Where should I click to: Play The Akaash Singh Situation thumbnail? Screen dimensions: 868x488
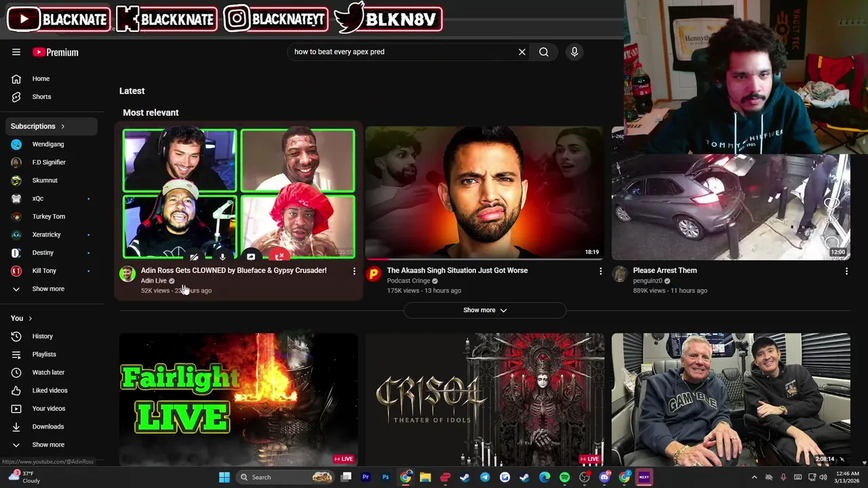pos(484,192)
